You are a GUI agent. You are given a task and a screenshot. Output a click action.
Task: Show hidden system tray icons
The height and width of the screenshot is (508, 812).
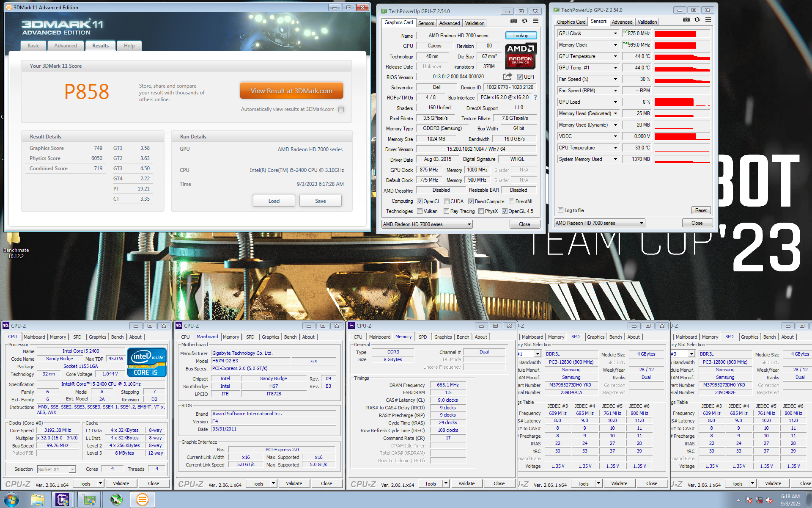point(738,500)
